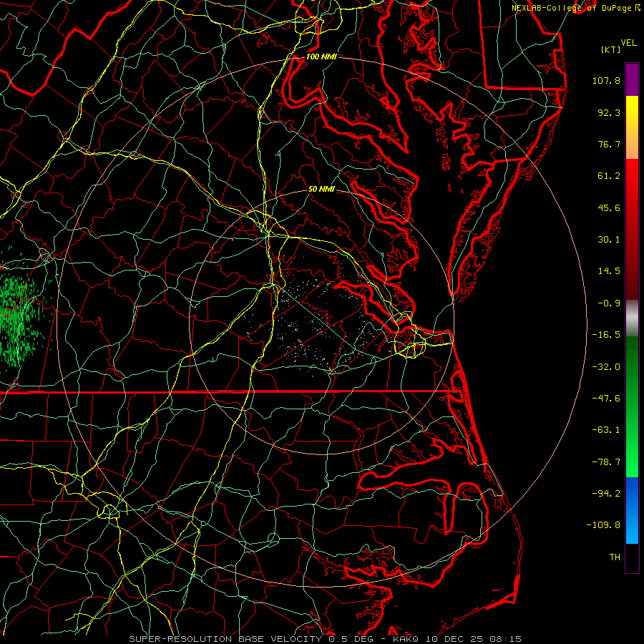The image size is (644, 644).
Task: Click the 50 NMI range ring label
Action: pos(321,190)
